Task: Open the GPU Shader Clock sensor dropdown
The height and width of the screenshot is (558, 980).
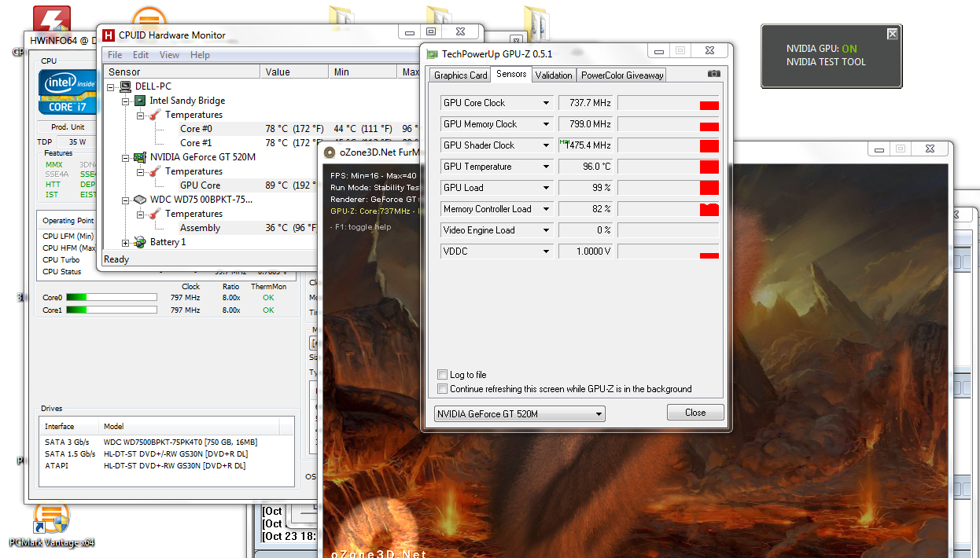Action: pos(546,145)
